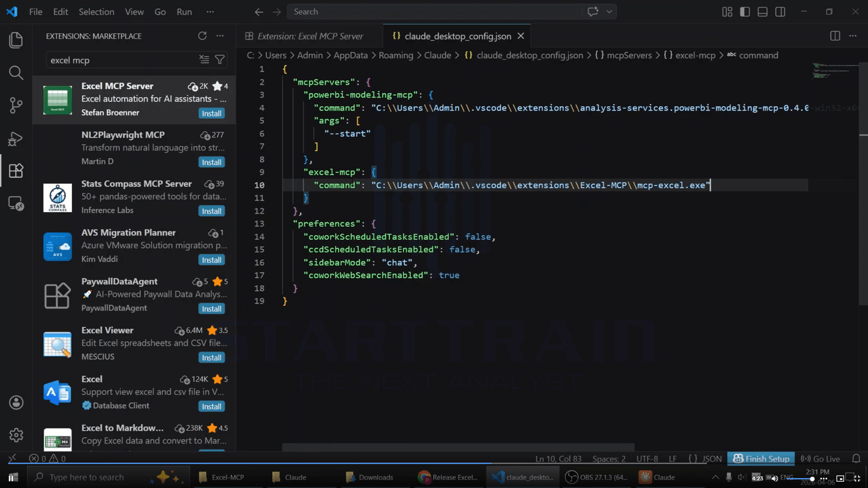Click Finish Setup in status bar
The height and width of the screenshot is (488, 868).
(761, 459)
